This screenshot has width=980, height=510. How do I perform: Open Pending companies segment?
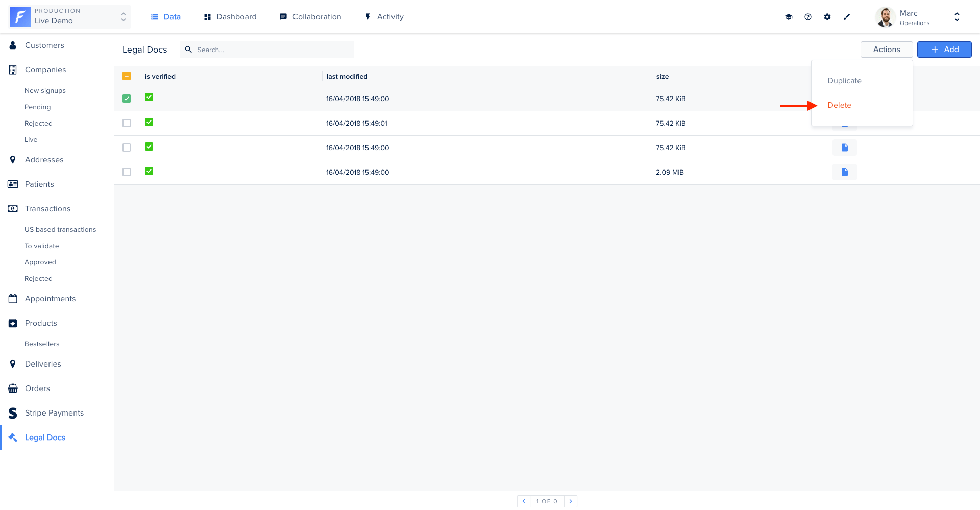coord(37,107)
